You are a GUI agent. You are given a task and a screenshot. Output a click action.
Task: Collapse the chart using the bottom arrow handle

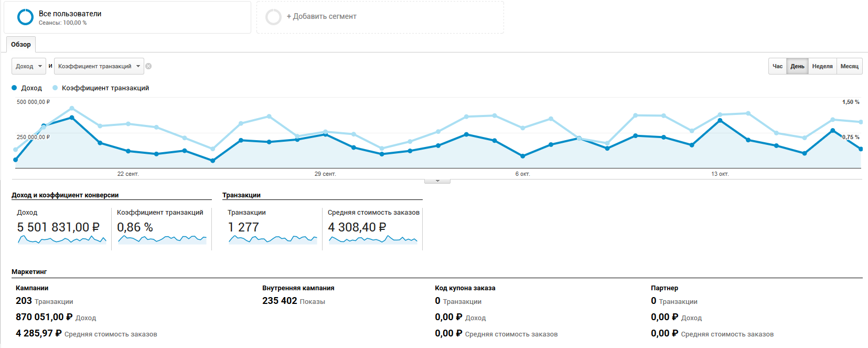pyautogui.click(x=437, y=181)
